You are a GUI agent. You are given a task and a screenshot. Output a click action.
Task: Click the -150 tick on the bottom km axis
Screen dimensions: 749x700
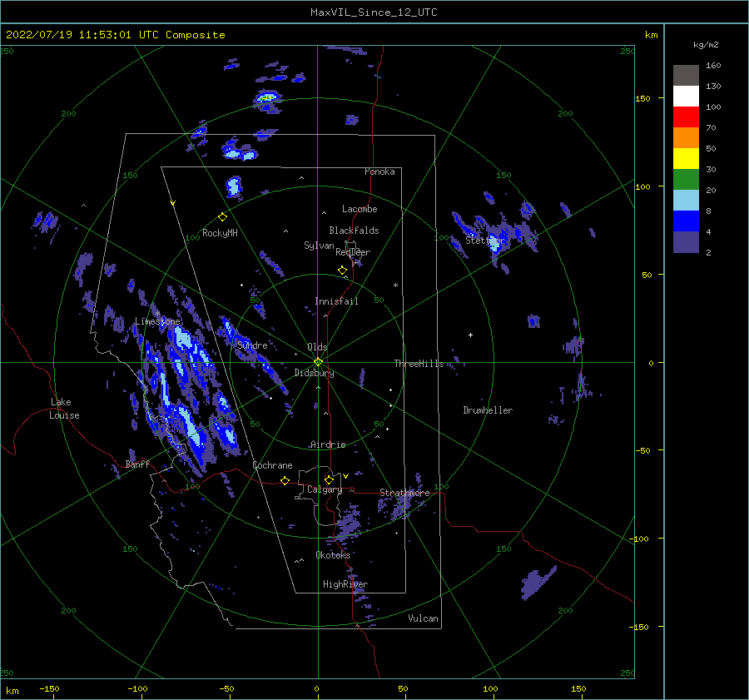tap(49, 689)
